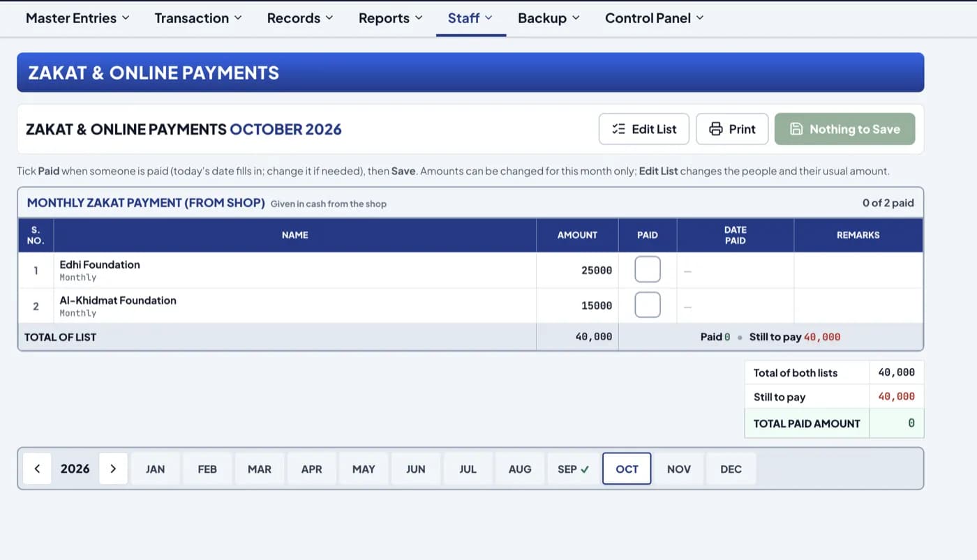This screenshot has width=977, height=560.
Task: Select the current OCT month tab
Action: 627,469
